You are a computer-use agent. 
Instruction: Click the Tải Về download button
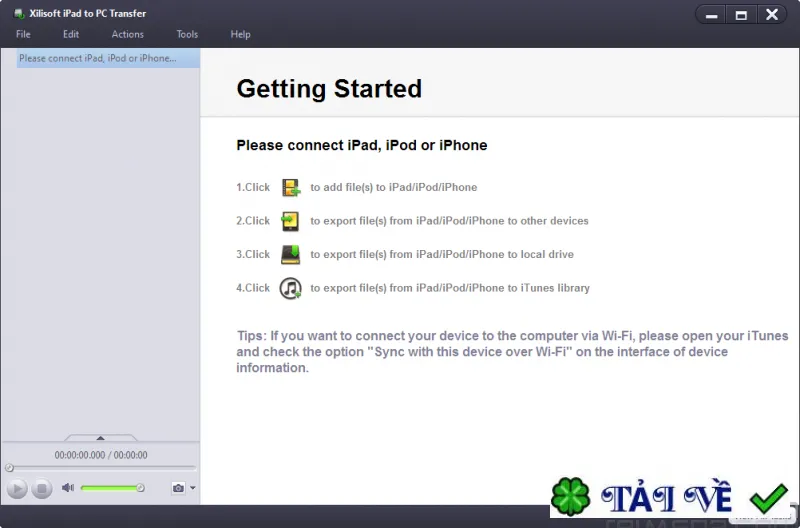[x=666, y=497]
